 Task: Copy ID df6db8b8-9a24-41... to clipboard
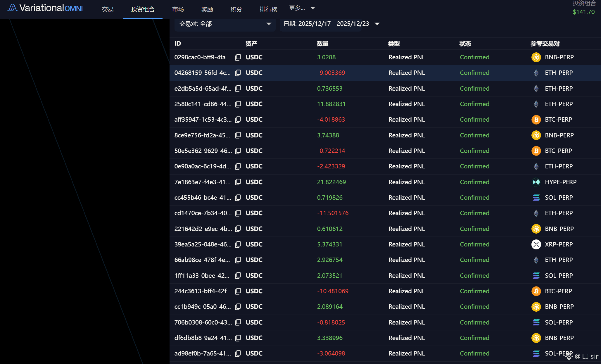pos(238,338)
